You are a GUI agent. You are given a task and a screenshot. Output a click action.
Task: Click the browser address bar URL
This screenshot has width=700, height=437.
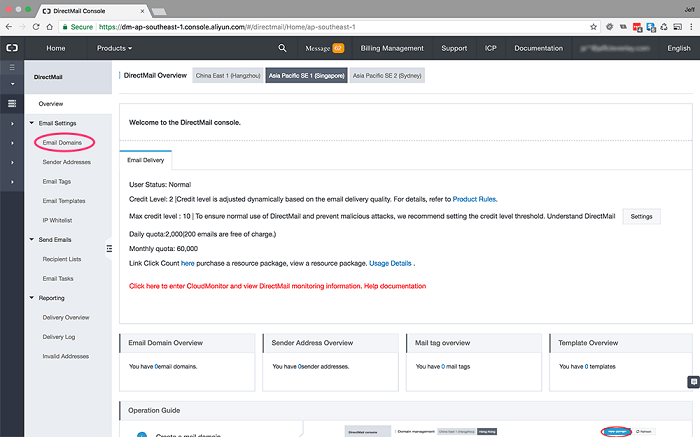click(x=227, y=27)
